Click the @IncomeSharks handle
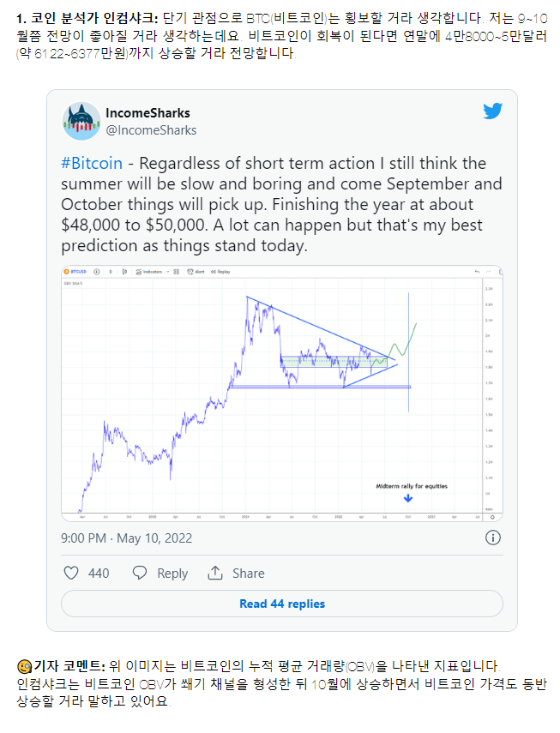 [x=151, y=130]
